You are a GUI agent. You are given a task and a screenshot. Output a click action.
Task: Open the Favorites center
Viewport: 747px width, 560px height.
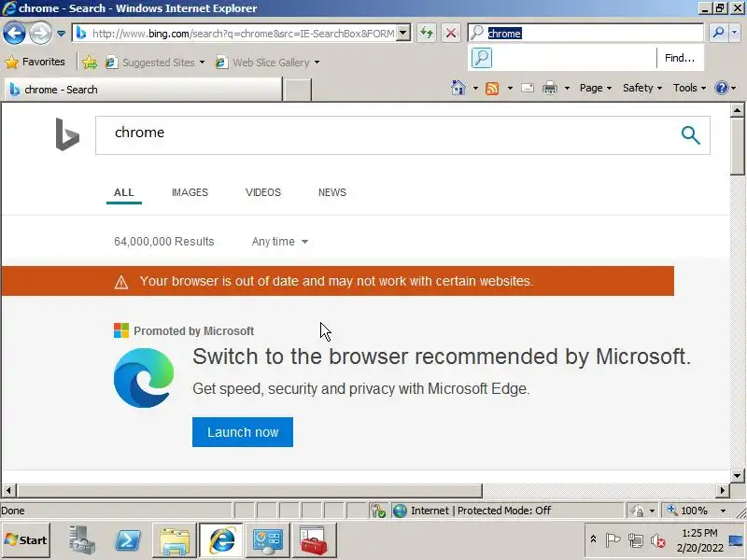tap(35, 62)
